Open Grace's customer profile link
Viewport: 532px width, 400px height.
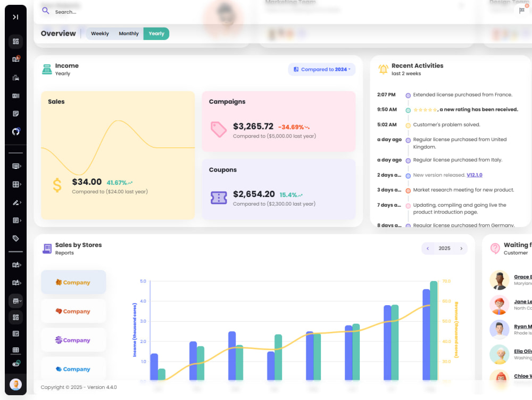(x=523, y=277)
